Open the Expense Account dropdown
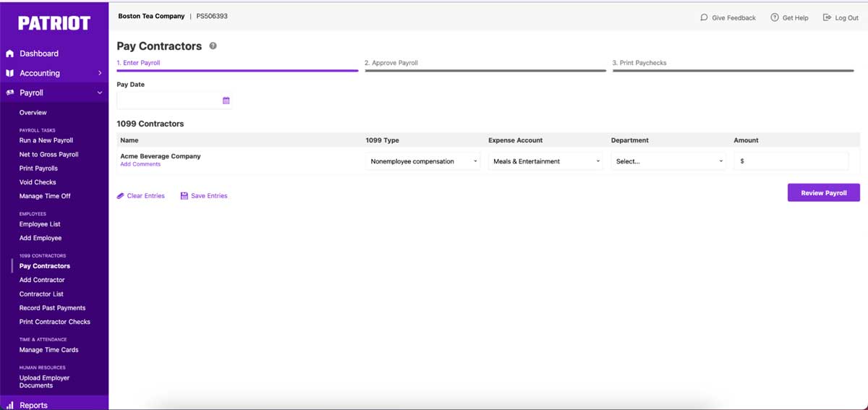 (546, 161)
